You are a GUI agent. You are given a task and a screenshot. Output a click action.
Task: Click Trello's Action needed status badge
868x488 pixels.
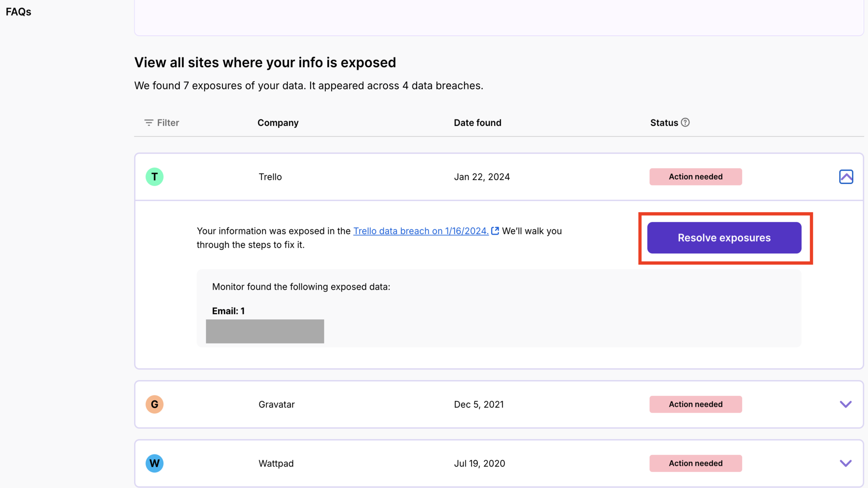pyautogui.click(x=695, y=177)
